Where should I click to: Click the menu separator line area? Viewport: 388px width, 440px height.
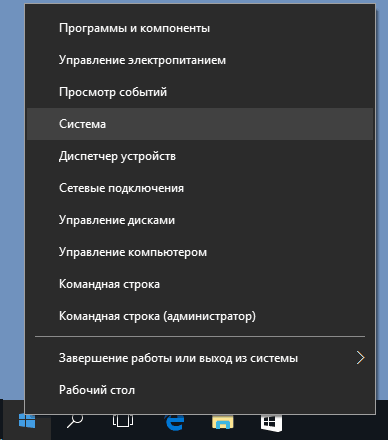pyautogui.click(x=200, y=337)
